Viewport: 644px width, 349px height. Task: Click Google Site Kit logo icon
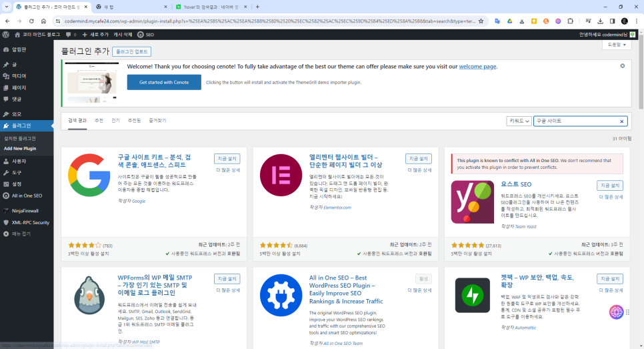click(89, 175)
